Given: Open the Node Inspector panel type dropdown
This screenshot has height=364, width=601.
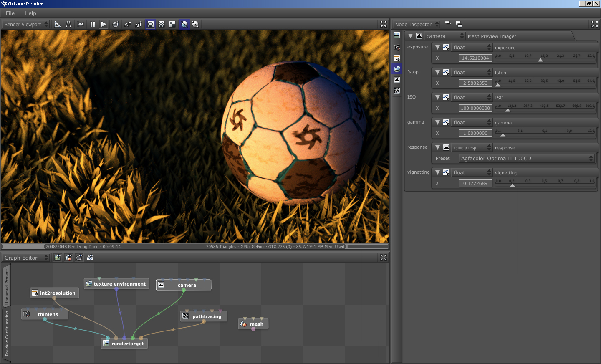Looking at the screenshot, I should 417,24.
